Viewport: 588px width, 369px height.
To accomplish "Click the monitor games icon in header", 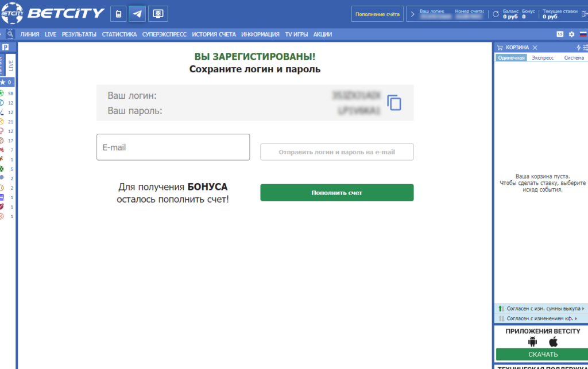I will 158,14.
